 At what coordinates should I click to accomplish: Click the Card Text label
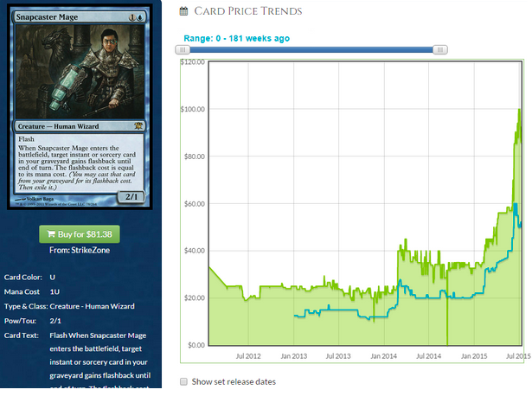pyautogui.click(x=21, y=335)
